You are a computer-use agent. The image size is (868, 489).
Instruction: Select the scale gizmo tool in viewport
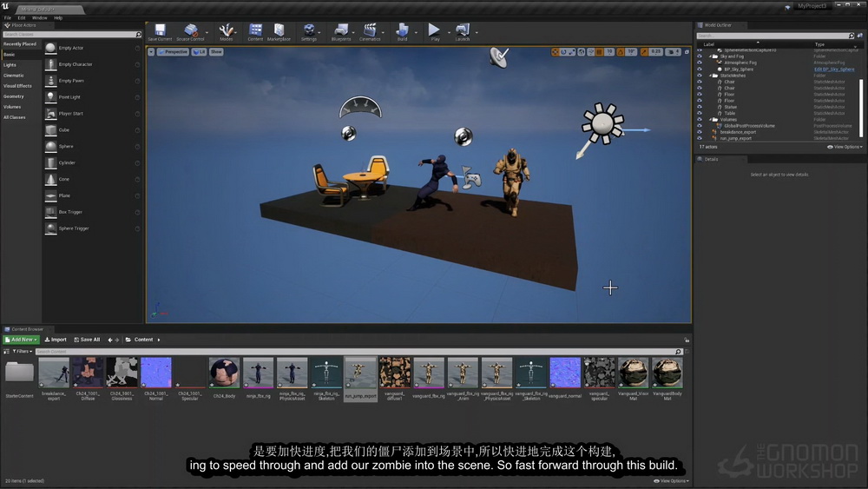tap(572, 51)
